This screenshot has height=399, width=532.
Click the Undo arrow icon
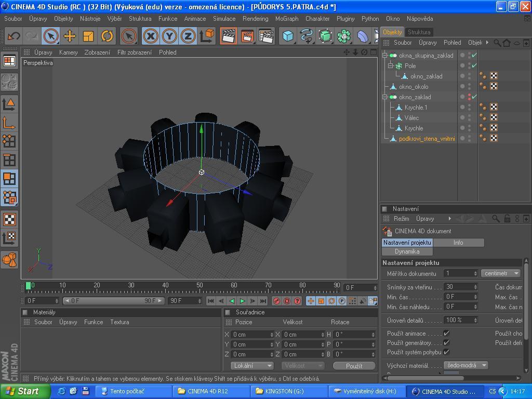[x=14, y=36]
